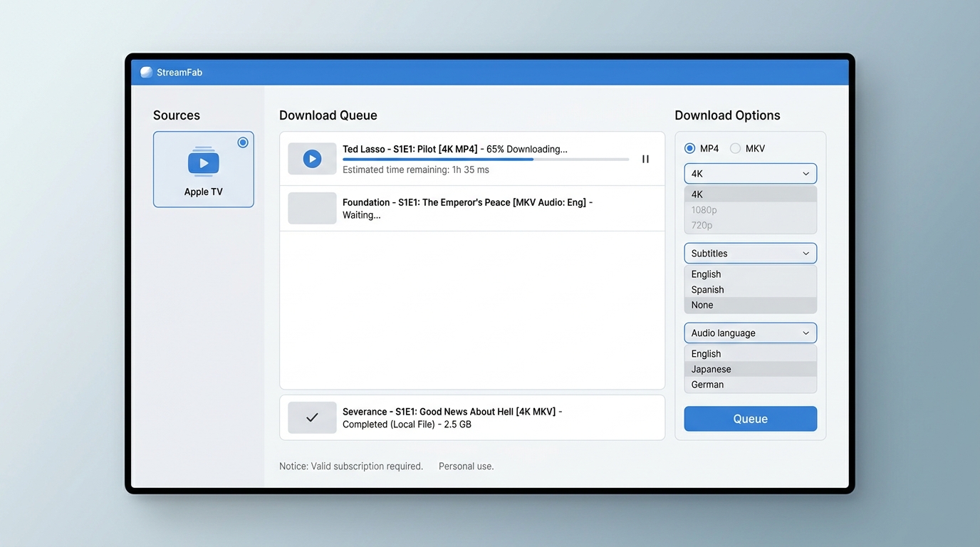This screenshot has height=547, width=980.
Task: Choose Spanish in the Subtitles list
Action: pyautogui.click(x=751, y=290)
